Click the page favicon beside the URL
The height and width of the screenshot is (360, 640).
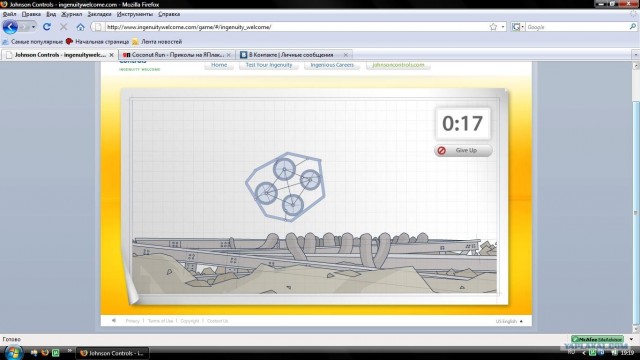(x=98, y=27)
